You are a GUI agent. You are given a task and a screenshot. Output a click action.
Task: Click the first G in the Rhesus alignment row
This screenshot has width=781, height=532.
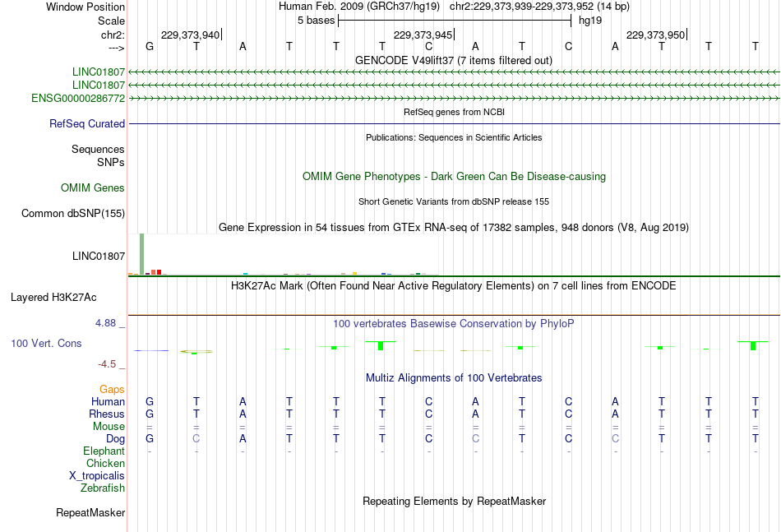[x=150, y=414]
